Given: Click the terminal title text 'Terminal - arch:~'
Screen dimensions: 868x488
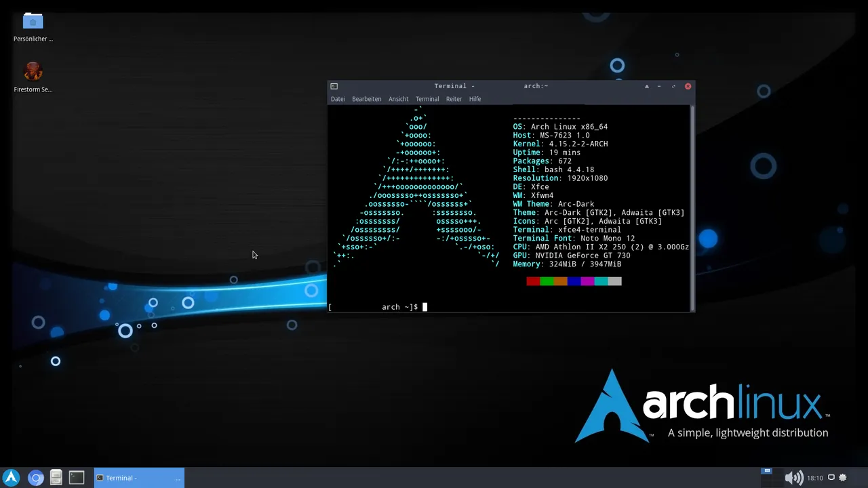Looking at the screenshot, I should click(491, 86).
